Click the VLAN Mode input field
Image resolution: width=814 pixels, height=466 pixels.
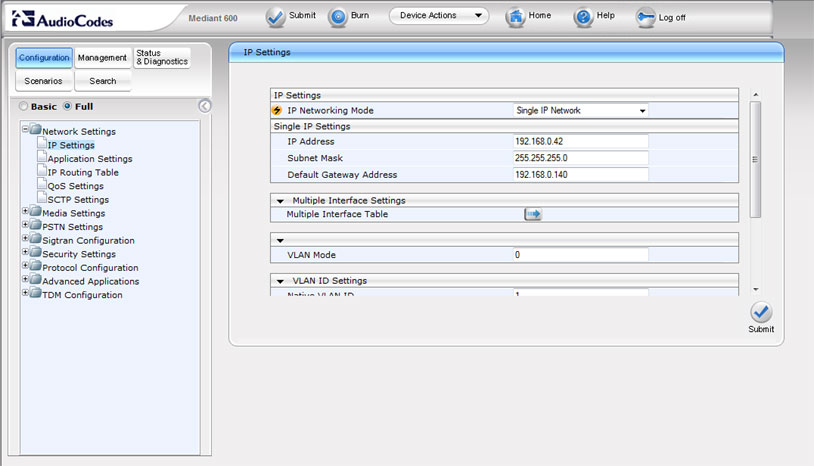(x=581, y=255)
